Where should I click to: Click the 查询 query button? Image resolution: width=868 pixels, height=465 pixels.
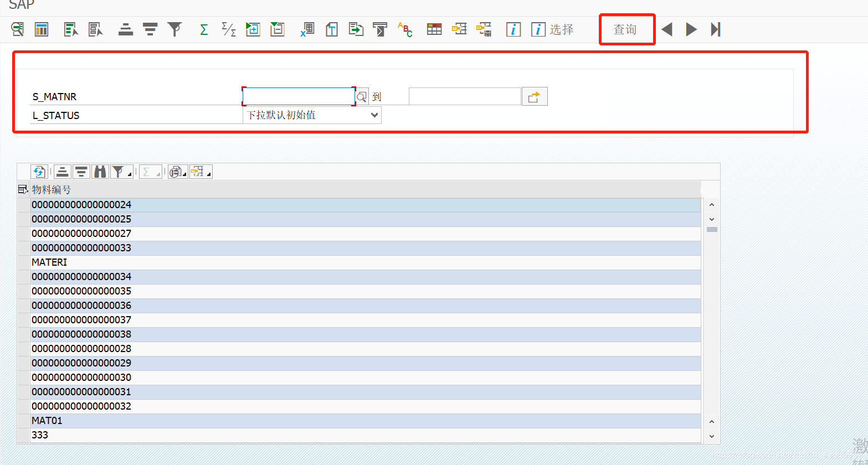(x=625, y=29)
